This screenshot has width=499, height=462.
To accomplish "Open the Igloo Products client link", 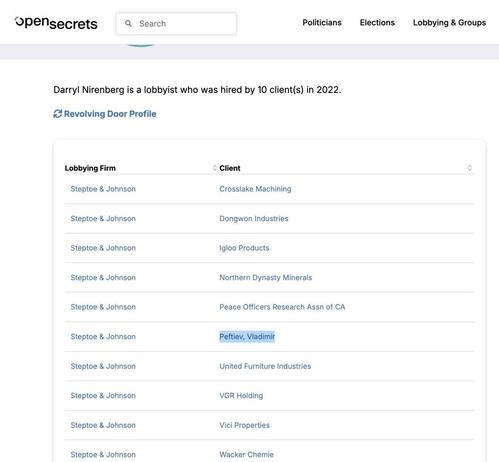I will click(244, 248).
